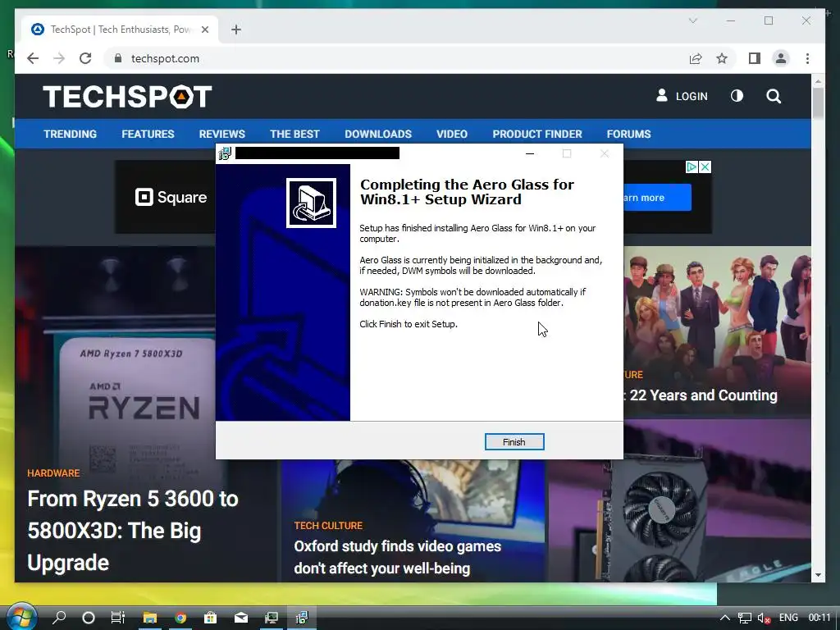Open network status tray icon
Image resolution: width=840 pixels, height=630 pixels.
(745, 619)
